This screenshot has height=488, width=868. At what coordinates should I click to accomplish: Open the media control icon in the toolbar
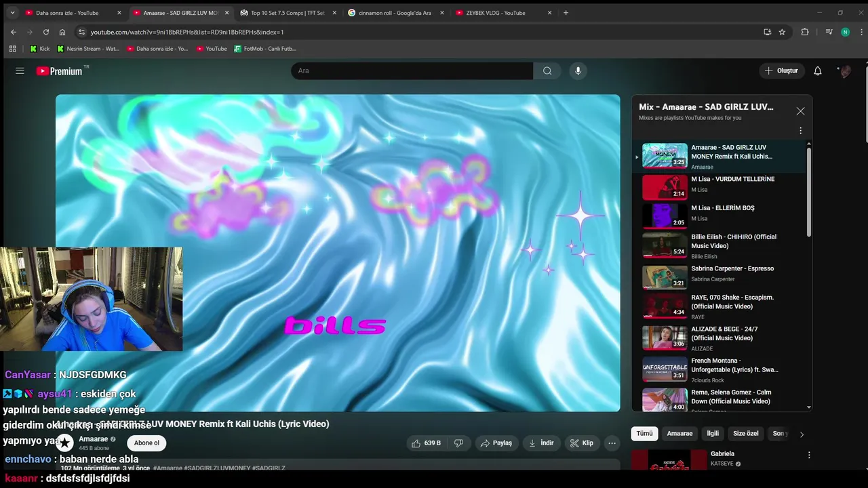829,32
